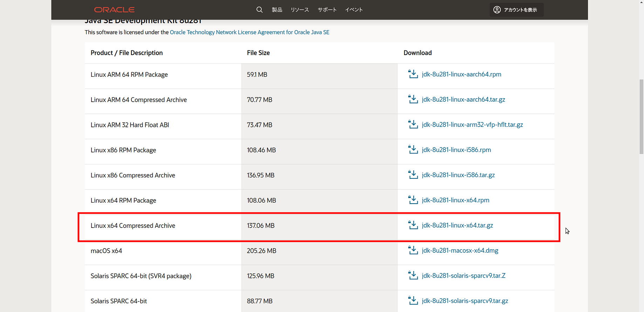The image size is (644, 312).
Task: Select Linux x64 RPM Package text
Action: point(123,201)
